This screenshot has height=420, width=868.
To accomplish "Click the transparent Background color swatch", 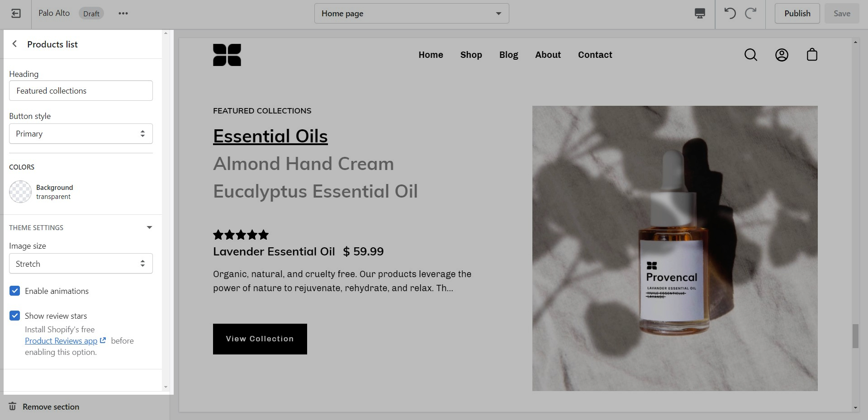I will pos(20,192).
